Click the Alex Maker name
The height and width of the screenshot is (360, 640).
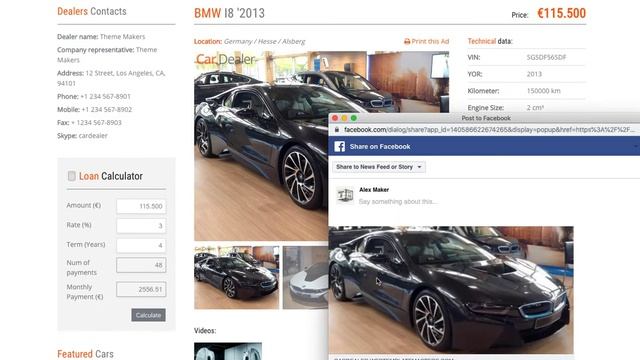click(x=374, y=190)
